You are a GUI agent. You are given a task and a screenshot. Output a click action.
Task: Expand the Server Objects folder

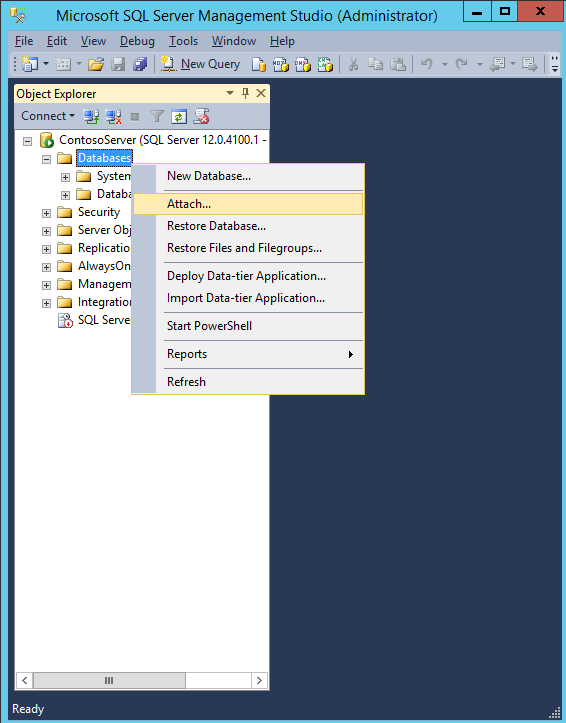click(46, 231)
